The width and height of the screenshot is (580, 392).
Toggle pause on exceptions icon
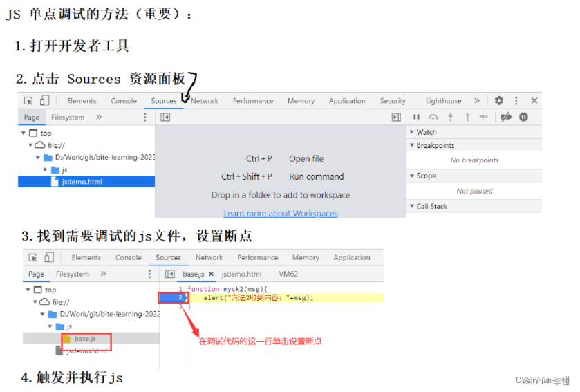523,117
